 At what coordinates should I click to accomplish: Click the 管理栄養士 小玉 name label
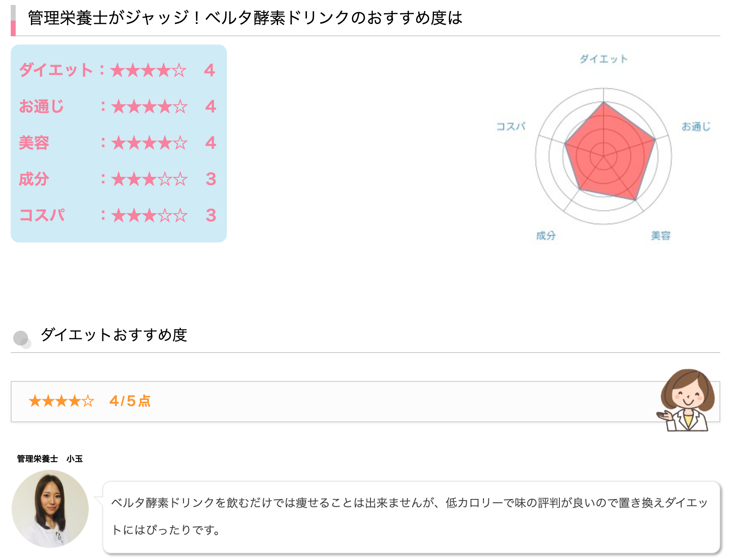coord(50,459)
